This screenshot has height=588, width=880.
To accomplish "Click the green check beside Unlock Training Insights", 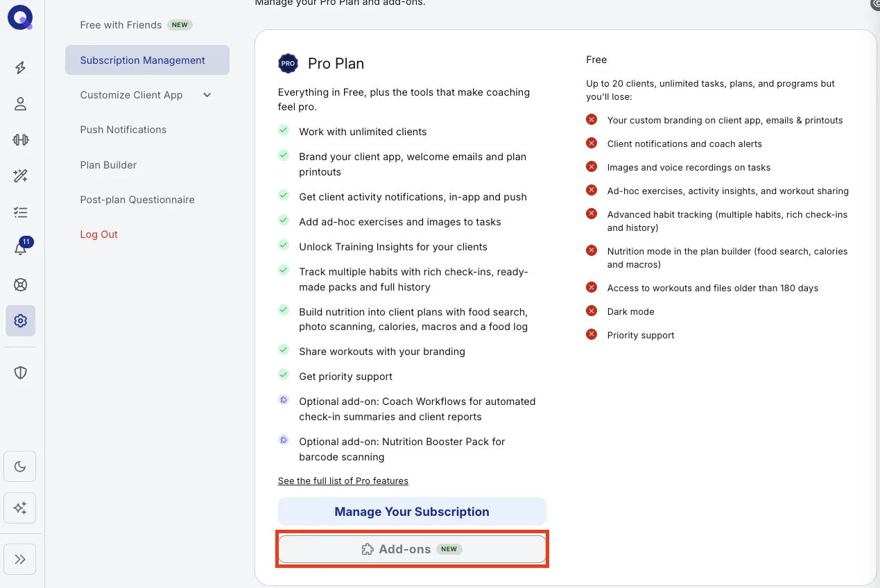I will tap(284, 245).
